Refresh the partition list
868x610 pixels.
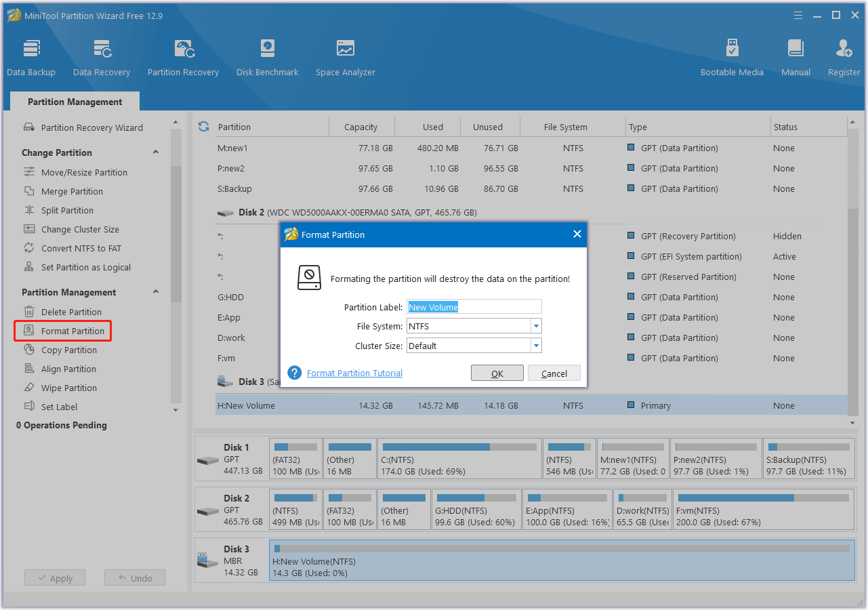click(x=203, y=127)
